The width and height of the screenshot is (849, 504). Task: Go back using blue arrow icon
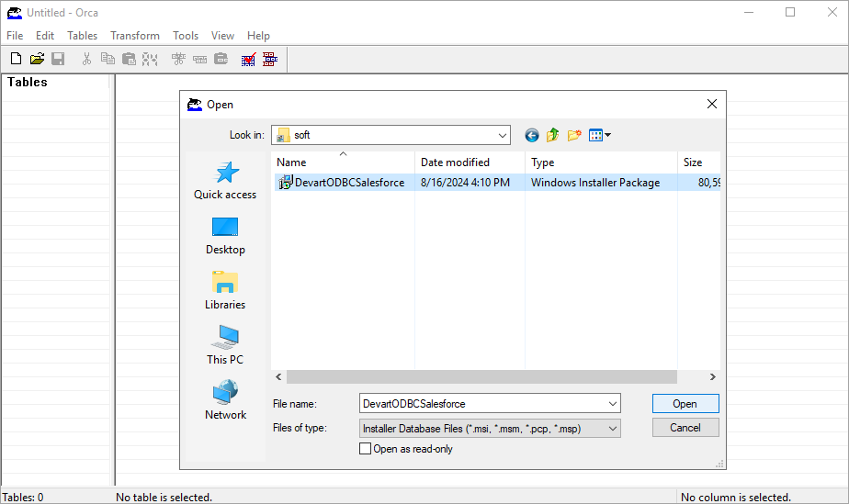(x=532, y=135)
